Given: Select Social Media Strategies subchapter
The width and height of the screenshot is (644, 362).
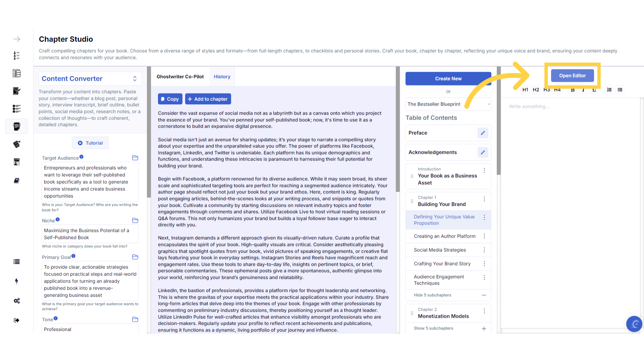Looking at the screenshot, I should click(440, 250).
